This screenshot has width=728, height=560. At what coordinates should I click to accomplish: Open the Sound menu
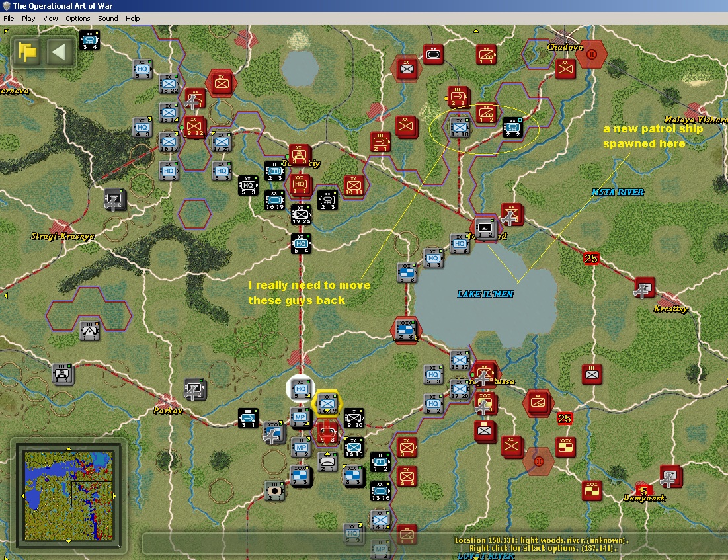[x=108, y=19]
